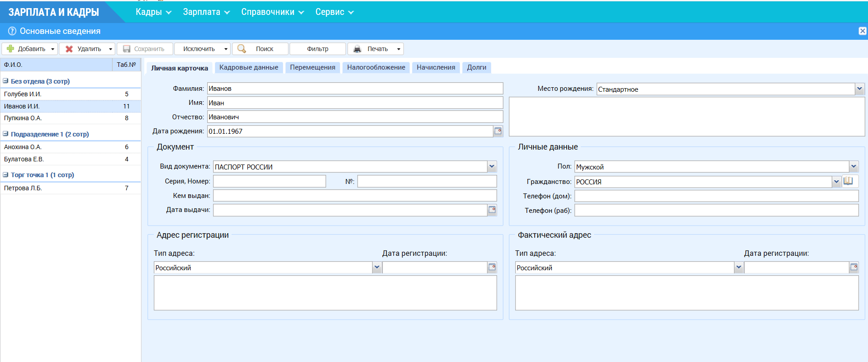Image resolution: width=868 pixels, height=362 pixels.
Task: Collapse the Торг точка 1 group
Action: 6,174
